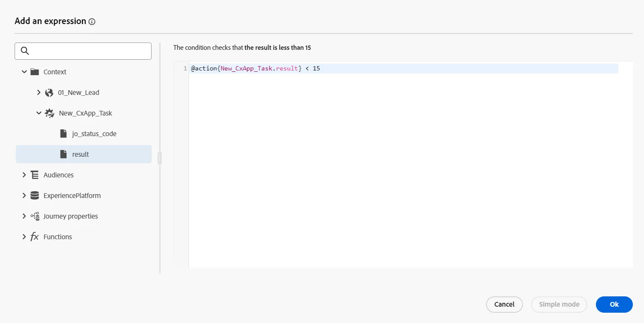The image size is (644, 323).
Task: Expand the ExperiencePlatform section
Action: 24,195
